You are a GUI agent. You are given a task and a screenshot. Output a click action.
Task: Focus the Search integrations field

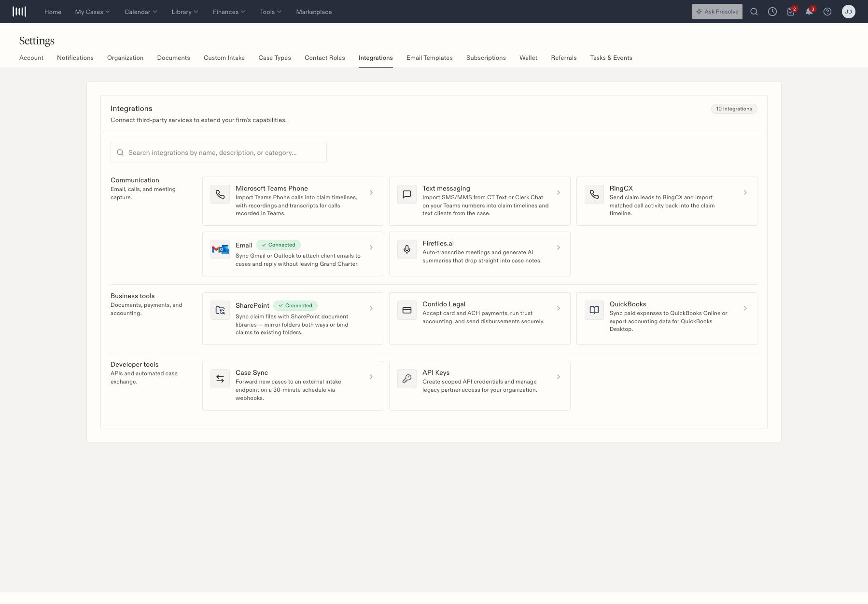[x=219, y=152]
